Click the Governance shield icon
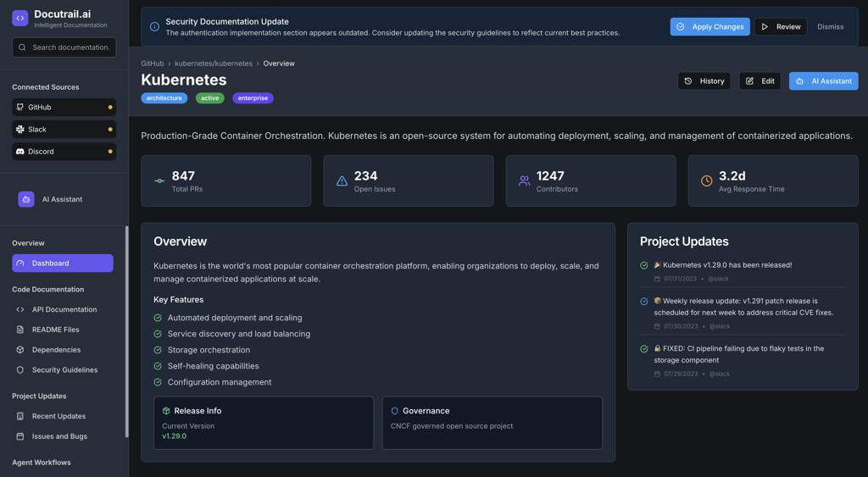The height and width of the screenshot is (477, 868). [x=395, y=411]
